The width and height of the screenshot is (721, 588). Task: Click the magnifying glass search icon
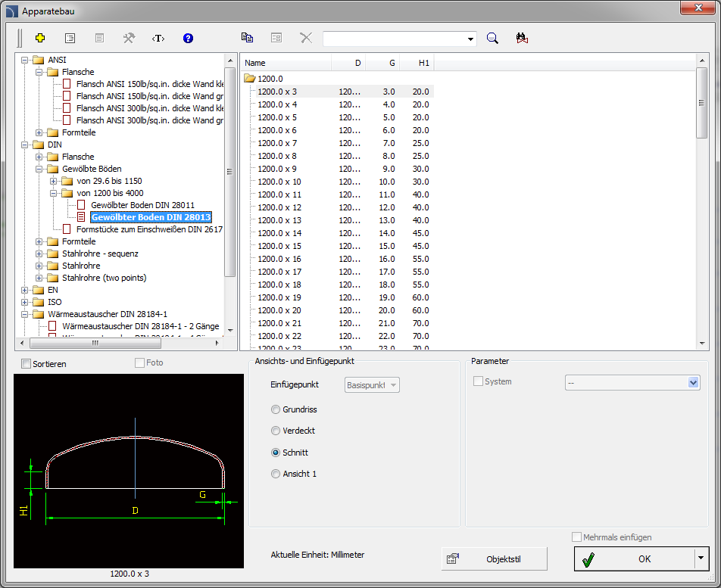pyautogui.click(x=492, y=39)
